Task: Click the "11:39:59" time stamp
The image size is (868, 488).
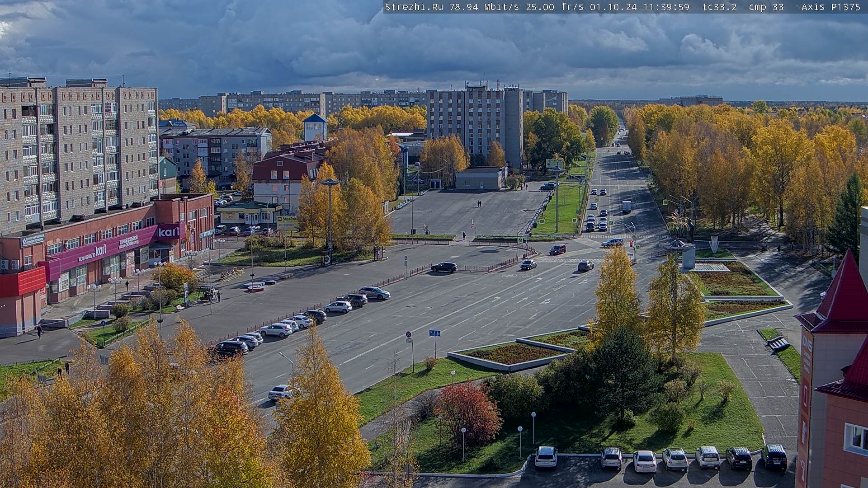Action: coord(667,7)
